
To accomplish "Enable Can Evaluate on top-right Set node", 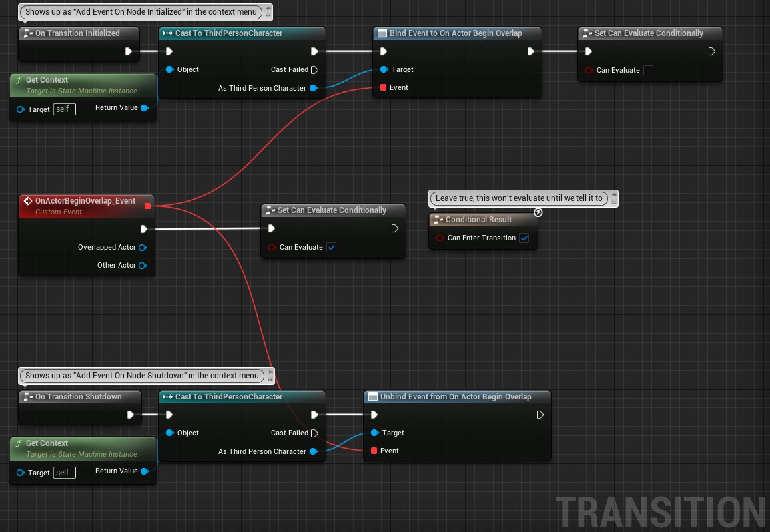I will point(648,71).
